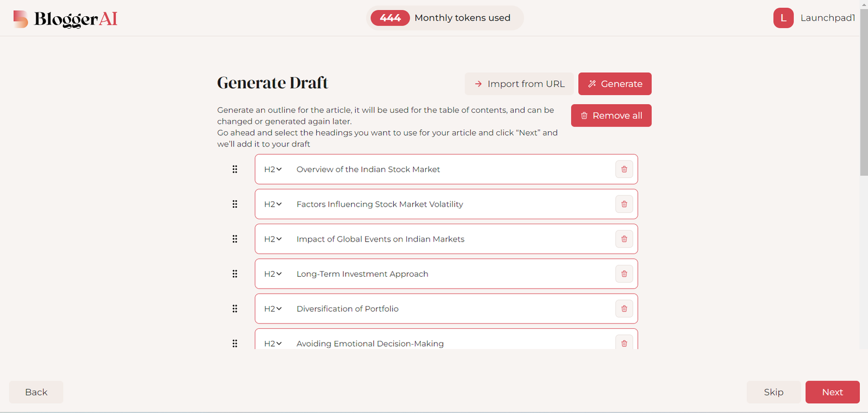Viewport: 868px width, 413px height.
Task: Go Back to the previous step
Action: point(36,392)
